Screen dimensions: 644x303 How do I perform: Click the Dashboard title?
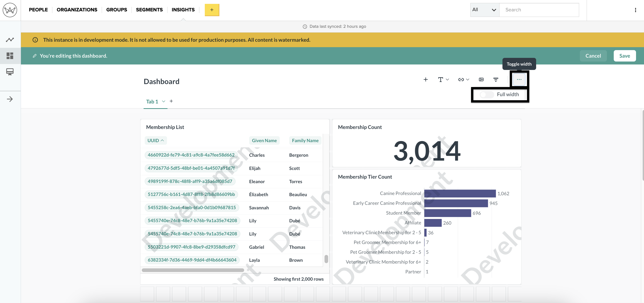tap(162, 81)
